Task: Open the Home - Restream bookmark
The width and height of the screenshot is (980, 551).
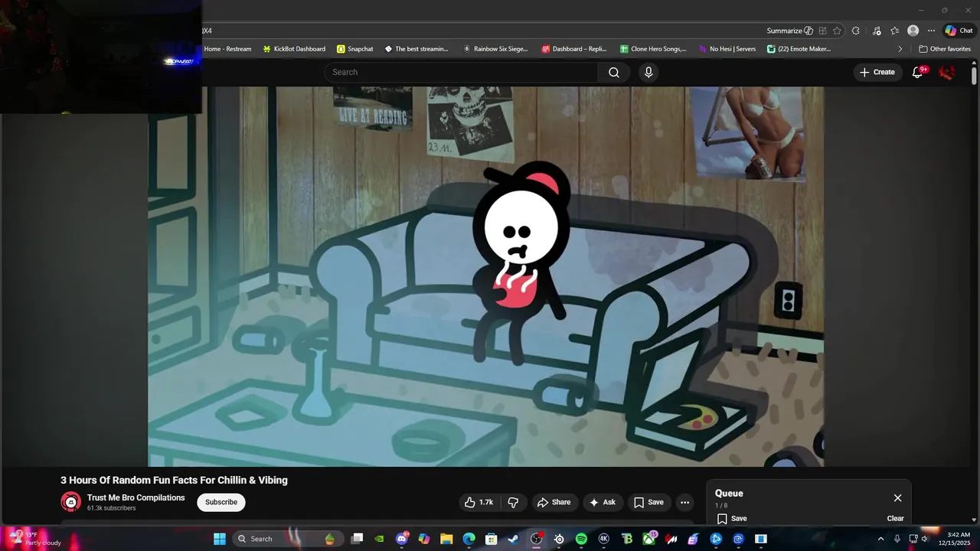Action: coord(227,49)
